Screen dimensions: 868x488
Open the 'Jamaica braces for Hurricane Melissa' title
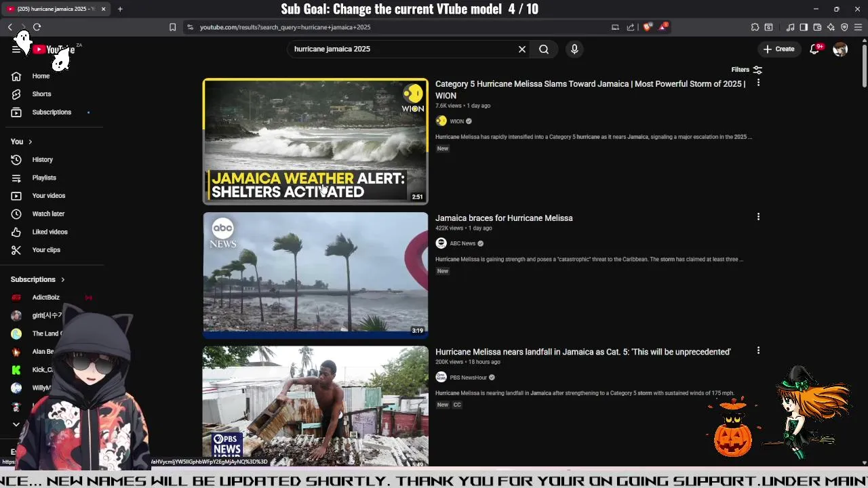[504, 218]
